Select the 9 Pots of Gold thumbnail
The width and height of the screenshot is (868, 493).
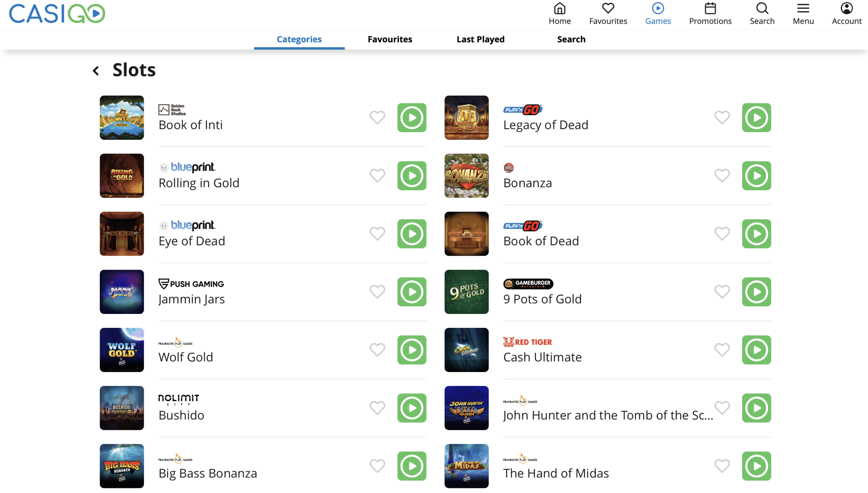tap(466, 292)
